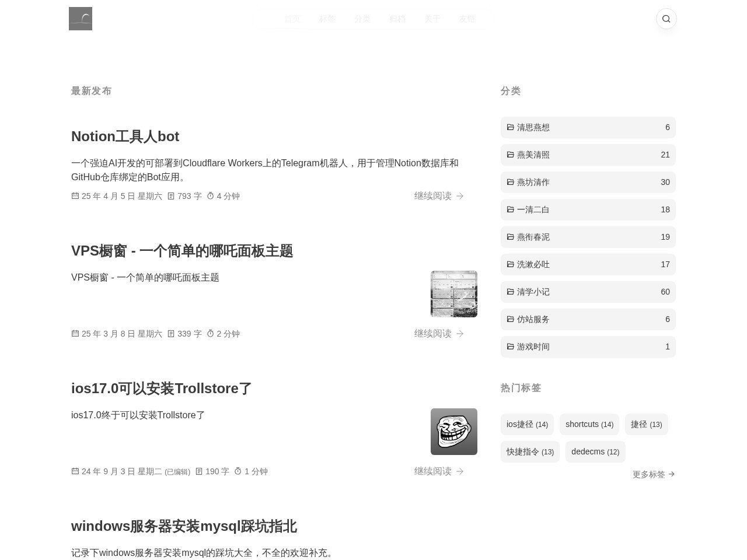Open ios17.0可以安装Trollstore了 post title
The height and width of the screenshot is (560, 747).
point(162,388)
